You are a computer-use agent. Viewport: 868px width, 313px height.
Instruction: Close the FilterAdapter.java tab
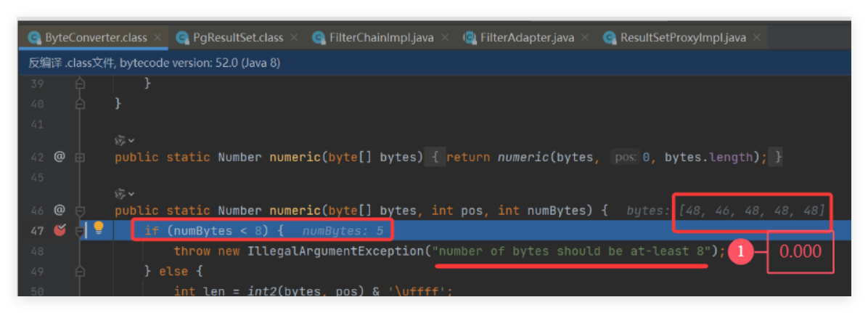(585, 38)
